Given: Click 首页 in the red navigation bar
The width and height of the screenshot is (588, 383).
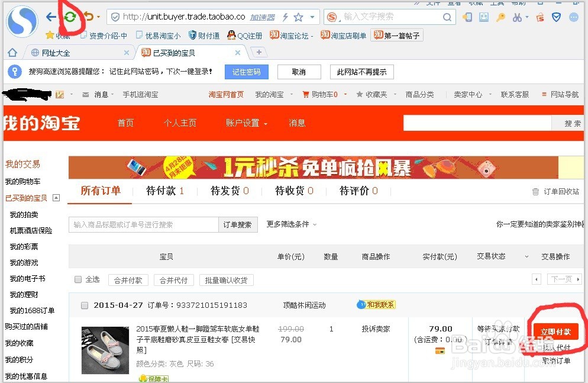Looking at the screenshot, I should 125,123.
